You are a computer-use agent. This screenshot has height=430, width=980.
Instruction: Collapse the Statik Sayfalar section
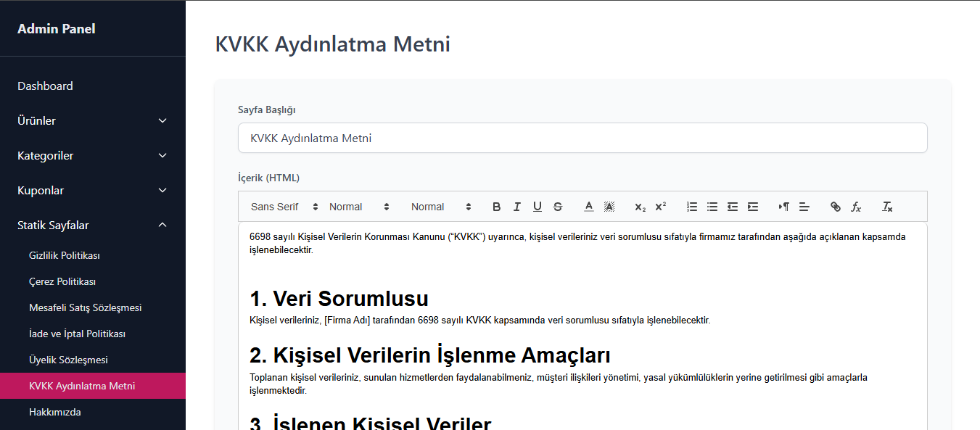[93, 225]
